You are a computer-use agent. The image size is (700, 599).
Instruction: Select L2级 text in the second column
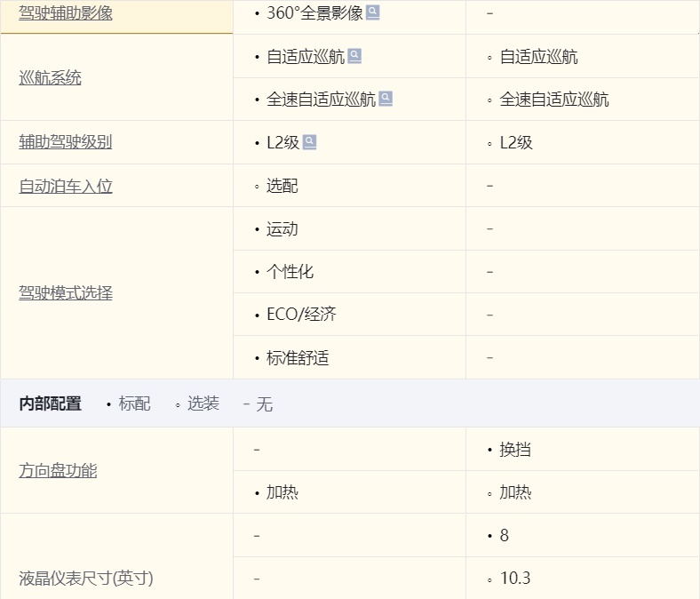(x=516, y=142)
